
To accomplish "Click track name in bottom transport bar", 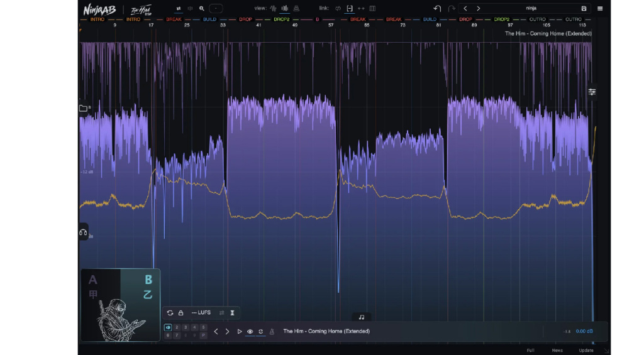I will 326,331.
